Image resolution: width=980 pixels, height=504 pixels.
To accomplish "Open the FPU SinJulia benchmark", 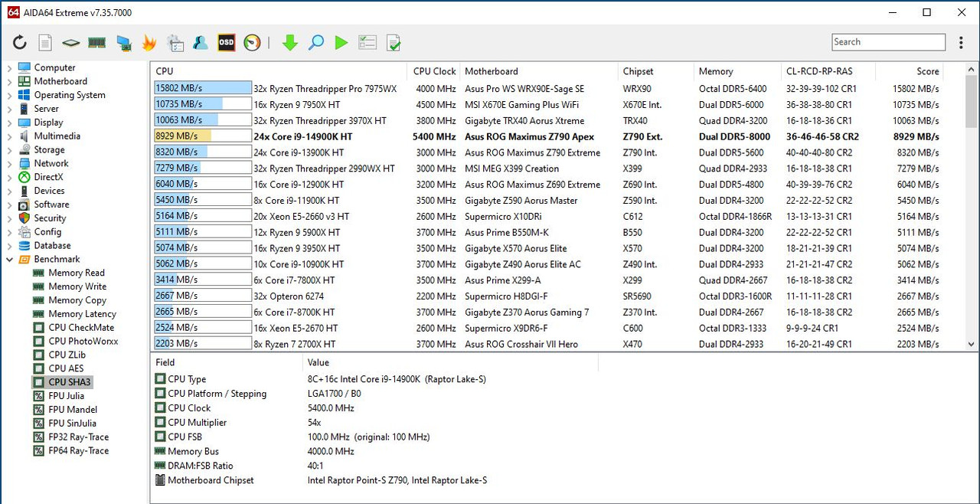I will [x=73, y=423].
